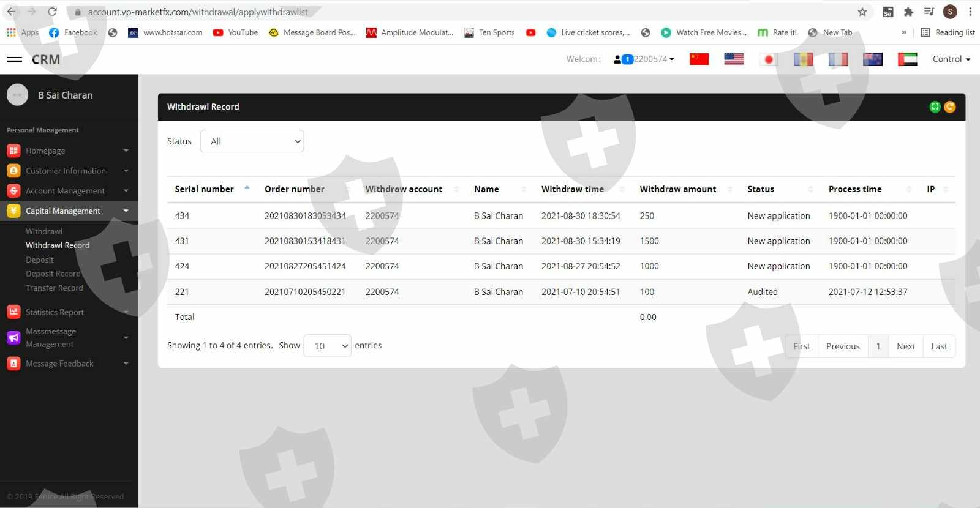The image size is (980, 508).
Task: Click the green fullscreen icon in panel header
Action: click(935, 107)
